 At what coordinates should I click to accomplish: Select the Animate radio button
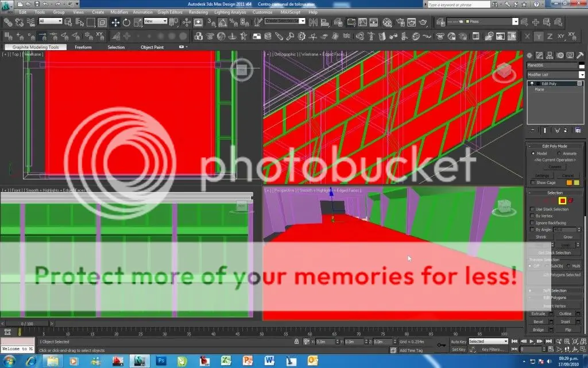(559, 154)
